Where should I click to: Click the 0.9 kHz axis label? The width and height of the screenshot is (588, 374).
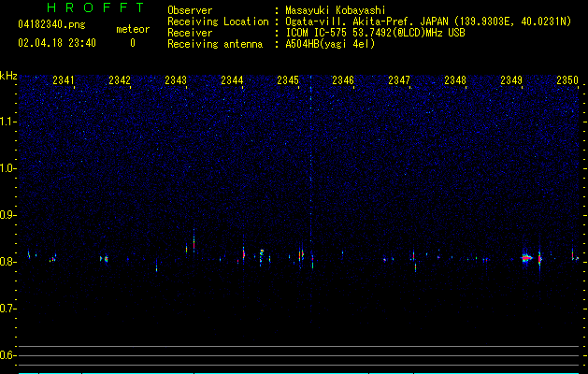click(x=8, y=215)
